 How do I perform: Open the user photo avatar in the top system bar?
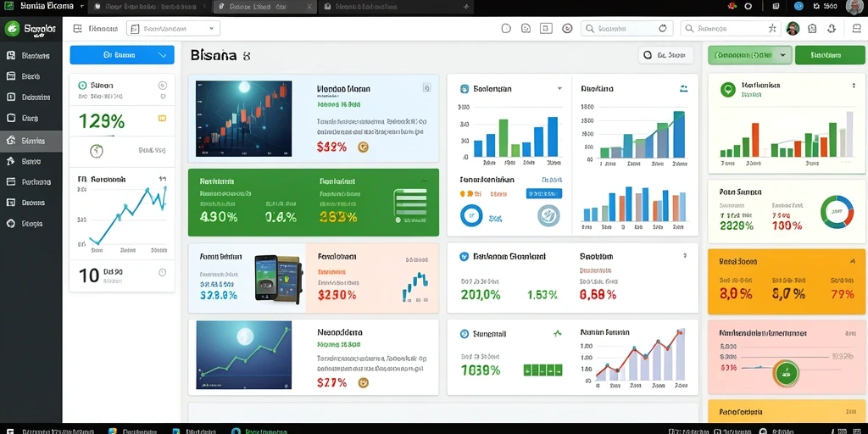[854, 7]
